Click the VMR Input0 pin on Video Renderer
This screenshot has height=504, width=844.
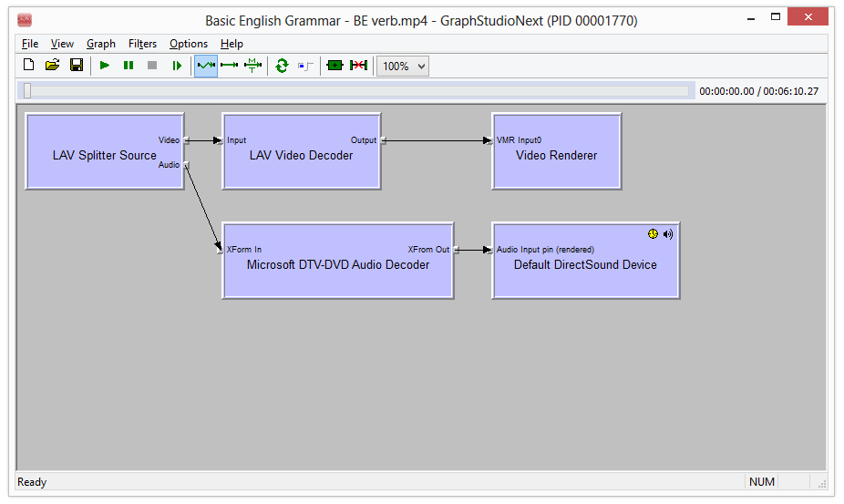pos(489,140)
